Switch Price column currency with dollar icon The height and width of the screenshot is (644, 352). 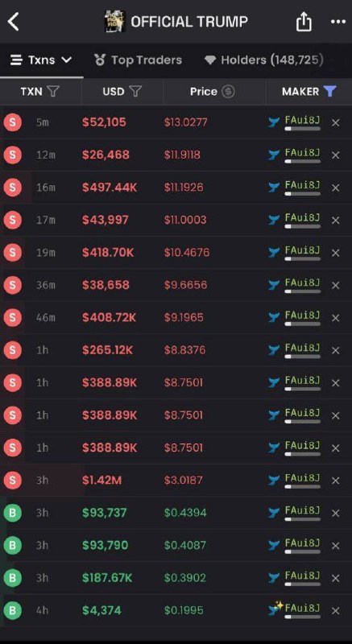(x=229, y=91)
